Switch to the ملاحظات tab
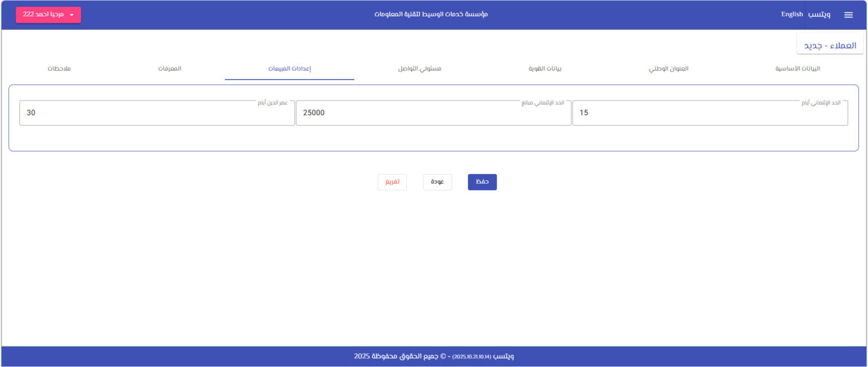The width and height of the screenshot is (868, 367). [59, 68]
